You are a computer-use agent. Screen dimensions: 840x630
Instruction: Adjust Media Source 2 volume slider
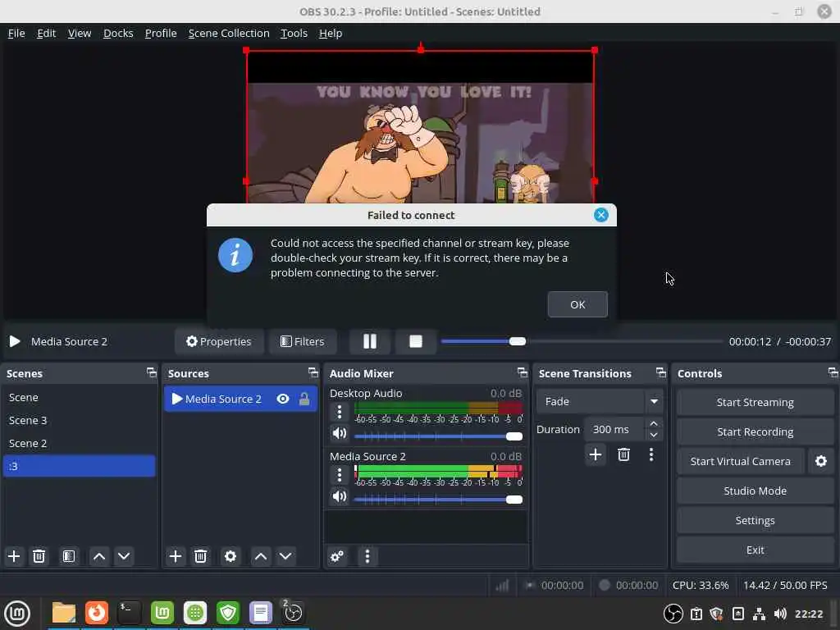438,500
